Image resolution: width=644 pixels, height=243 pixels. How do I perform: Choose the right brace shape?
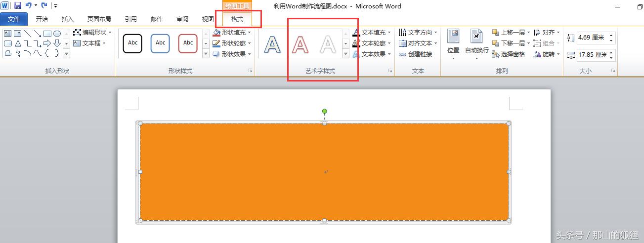[x=57, y=53]
